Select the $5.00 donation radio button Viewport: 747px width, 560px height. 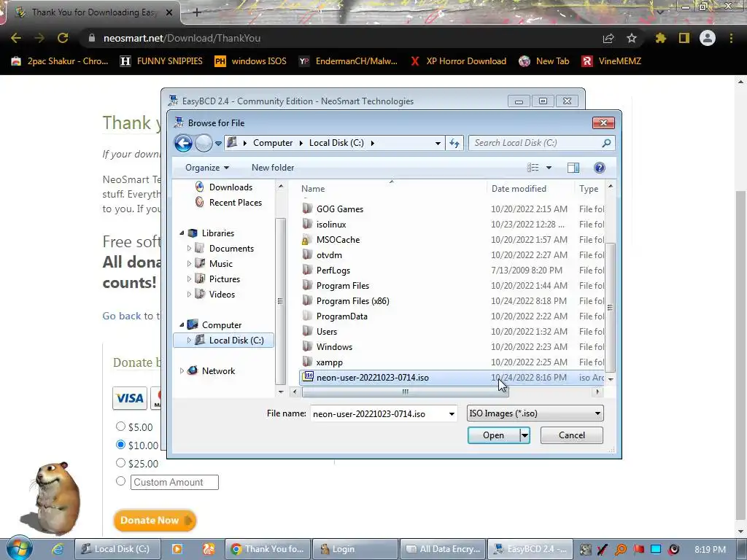tap(120, 426)
